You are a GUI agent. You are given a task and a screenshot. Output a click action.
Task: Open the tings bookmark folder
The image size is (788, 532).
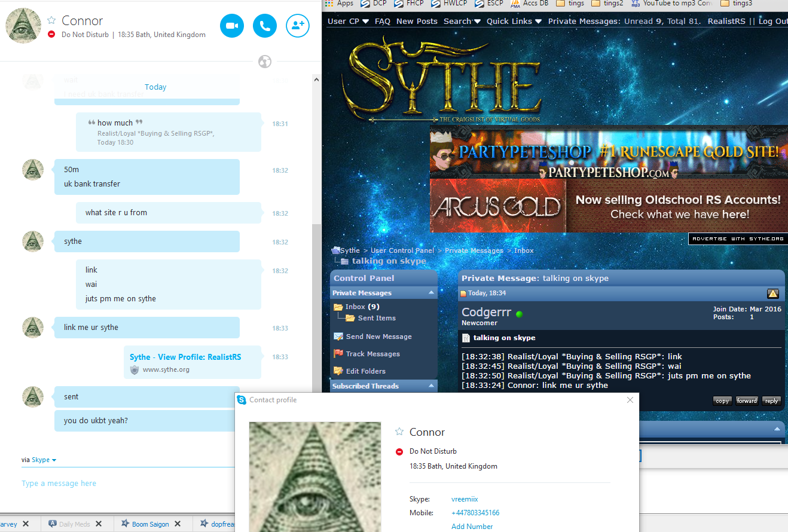[570, 3]
